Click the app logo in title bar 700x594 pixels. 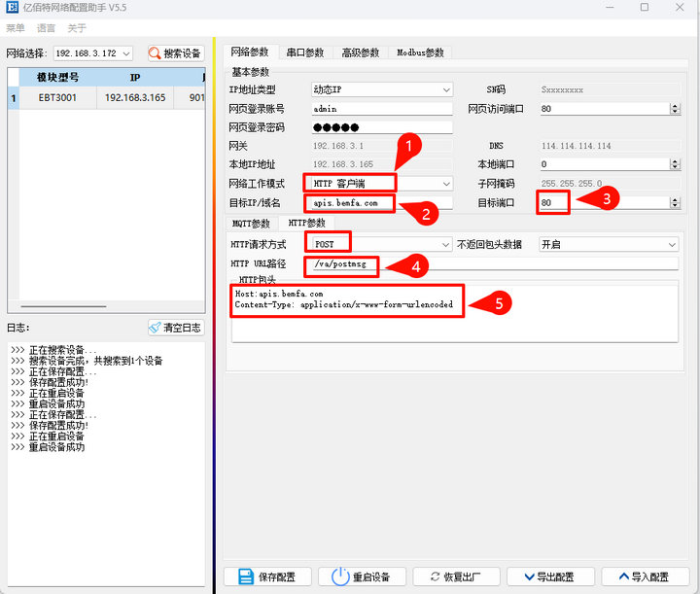click(11, 8)
